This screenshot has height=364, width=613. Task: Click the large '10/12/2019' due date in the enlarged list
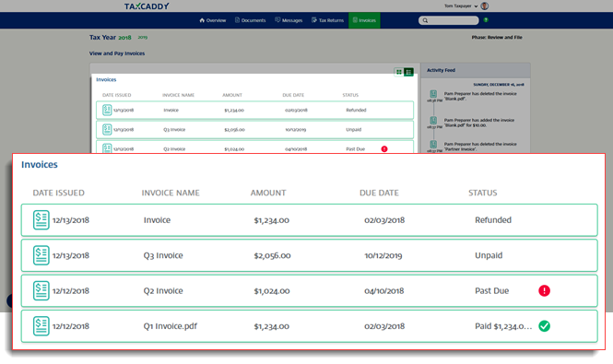(383, 255)
